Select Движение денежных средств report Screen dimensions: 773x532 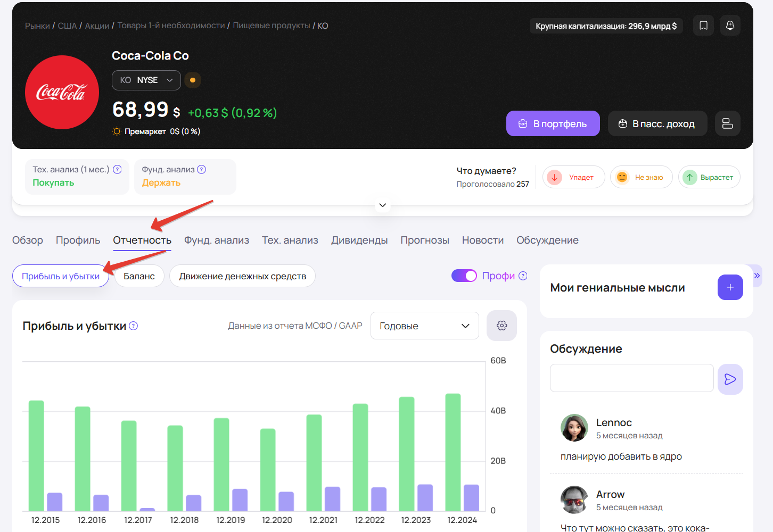click(x=242, y=276)
